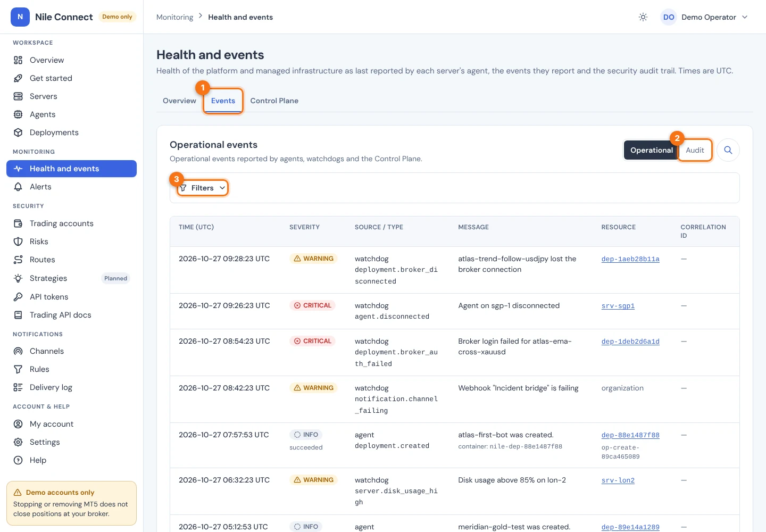766x532 pixels.
Task: Open Health and events in sidebar
Action: [x=71, y=169]
